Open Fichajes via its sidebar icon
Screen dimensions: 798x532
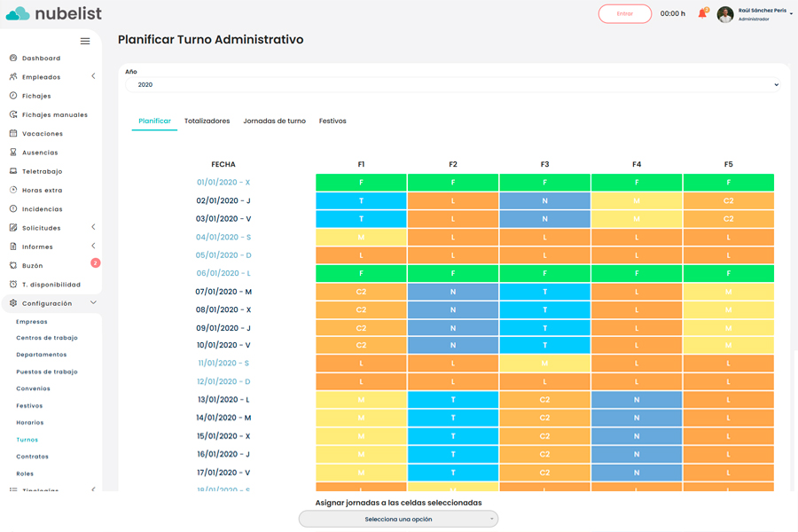[x=13, y=96]
